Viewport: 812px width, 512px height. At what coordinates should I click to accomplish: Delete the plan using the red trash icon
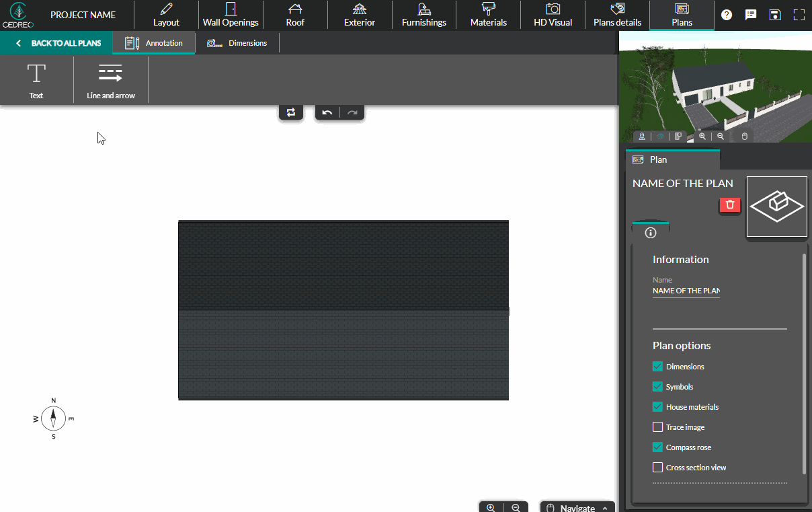(730, 205)
